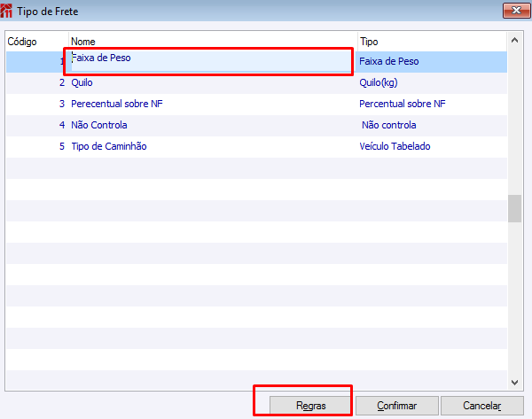
Task: Click code number 2 cell
Action: [x=37, y=82]
